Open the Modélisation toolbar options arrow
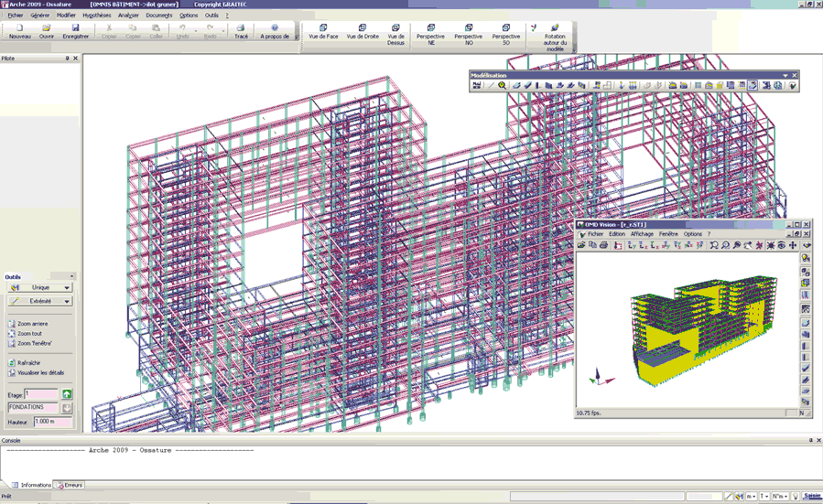The image size is (823, 504). point(785,76)
